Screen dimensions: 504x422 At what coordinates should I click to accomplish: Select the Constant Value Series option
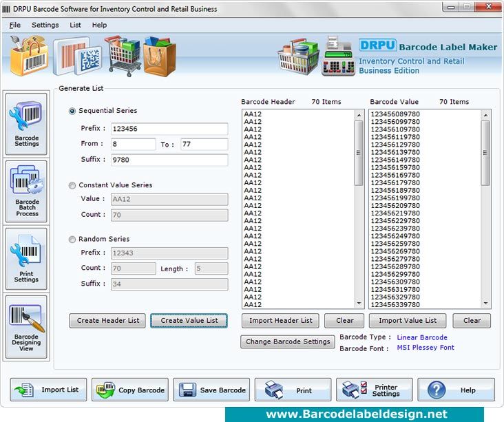(x=72, y=185)
